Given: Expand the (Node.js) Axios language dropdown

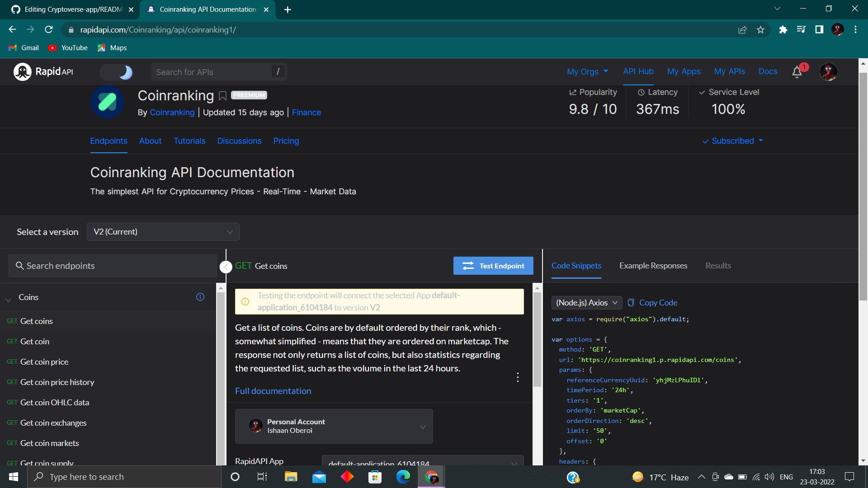Looking at the screenshot, I should [x=586, y=303].
